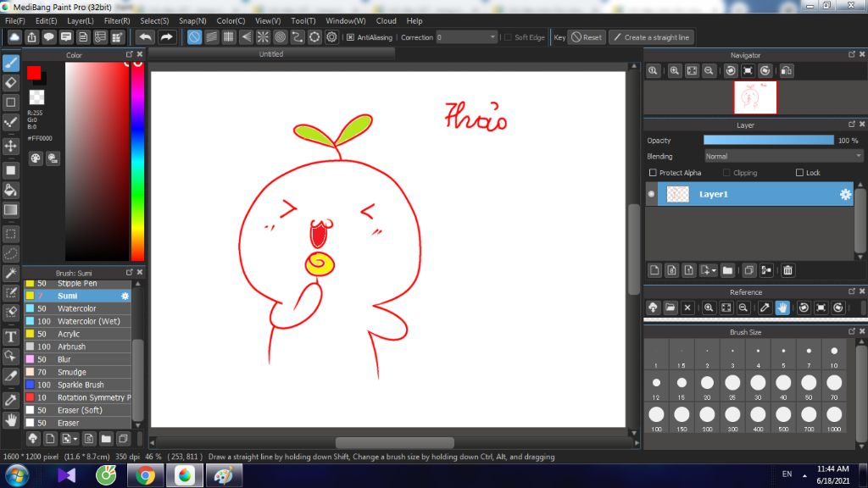Create a new layer folder
Viewport: 868px width, 488px height.
pos(727,270)
